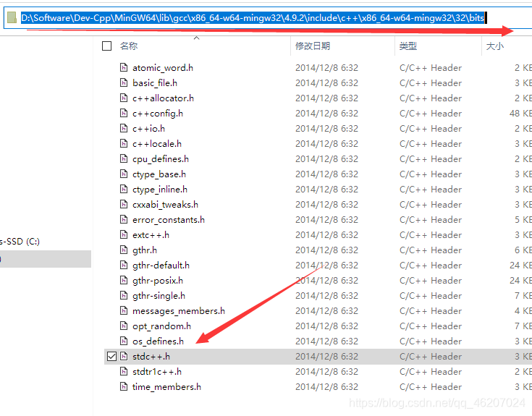Click the basic_file.h file icon
Image resolution: width=532 pixels, height=416 pixels.
coord(124,82)
